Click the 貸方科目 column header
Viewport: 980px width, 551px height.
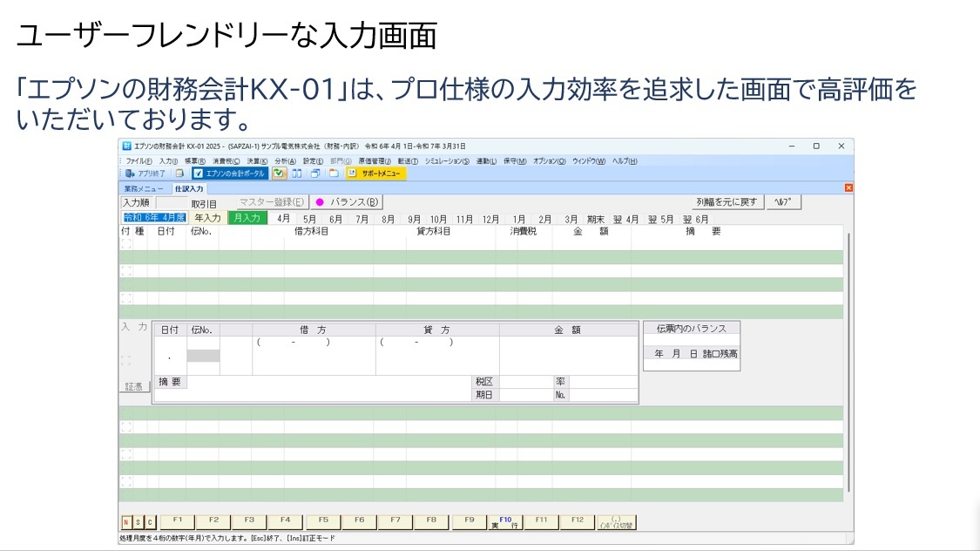coord(434,231)
